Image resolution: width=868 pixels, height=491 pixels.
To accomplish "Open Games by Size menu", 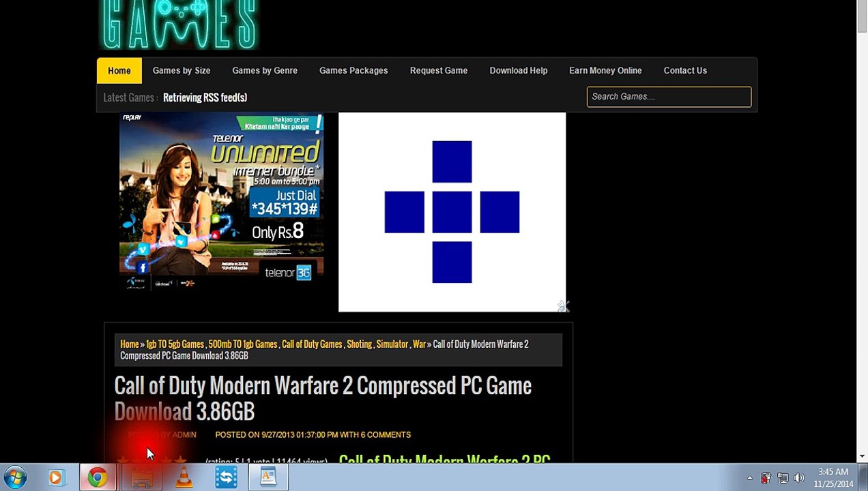I will (x=182, y=71).
